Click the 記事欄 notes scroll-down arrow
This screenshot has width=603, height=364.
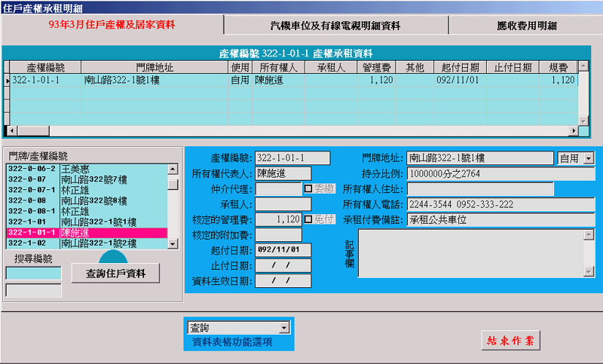coord(589,273)
